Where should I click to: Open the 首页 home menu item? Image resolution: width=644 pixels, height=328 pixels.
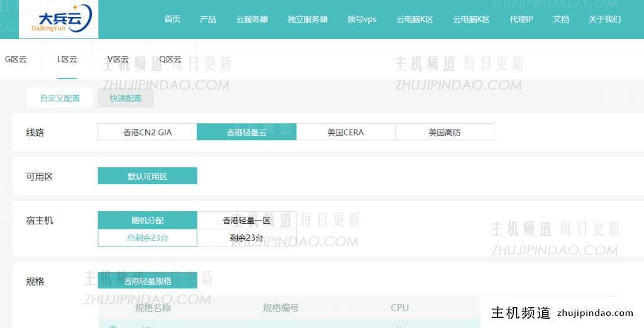pos(172,19)
